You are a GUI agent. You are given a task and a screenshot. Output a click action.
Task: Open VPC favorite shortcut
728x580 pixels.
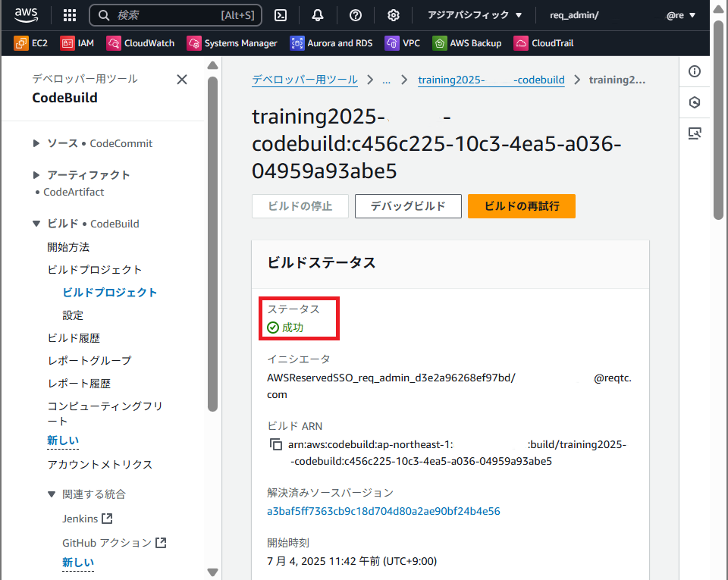tap(403, 43)
